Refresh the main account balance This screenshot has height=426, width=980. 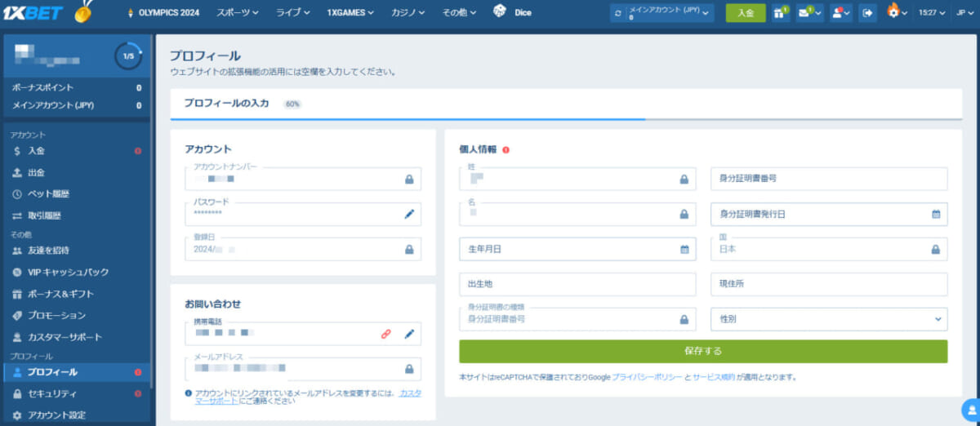(x=620, y=13)
